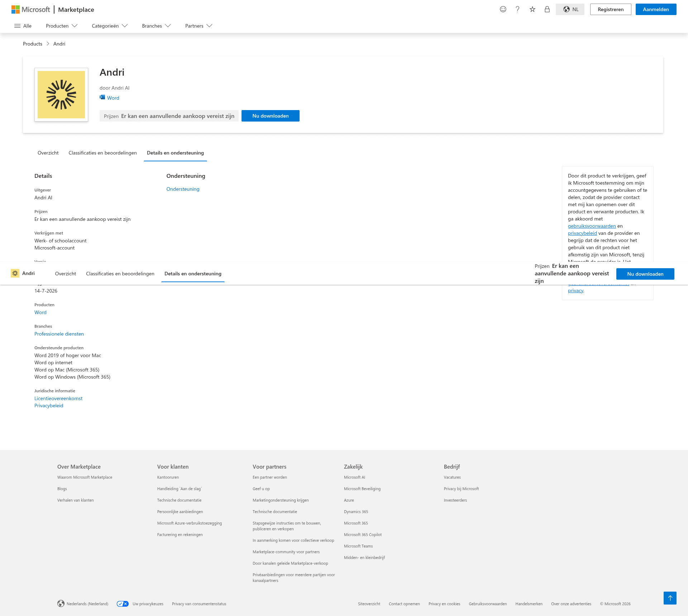The height and width of the screenshot is (616, 688).
Task: Select the Details en ondersteuning tab
Action: coord(175,153)
